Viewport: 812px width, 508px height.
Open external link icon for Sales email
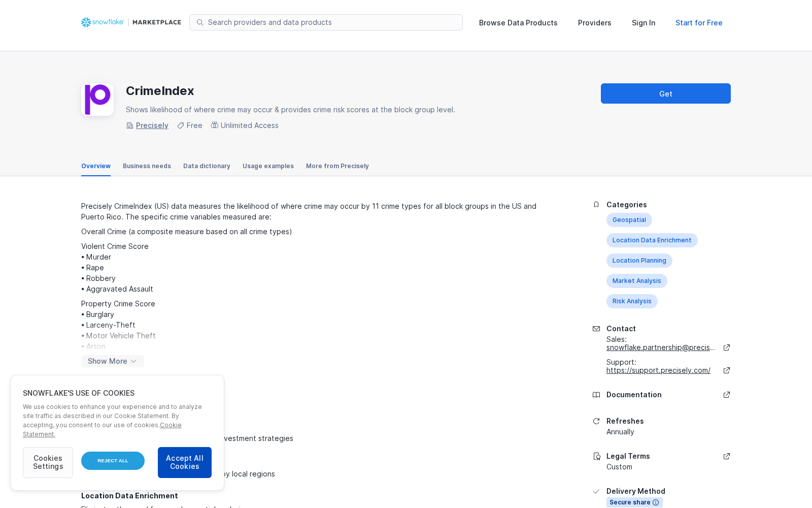coord(727,347)
